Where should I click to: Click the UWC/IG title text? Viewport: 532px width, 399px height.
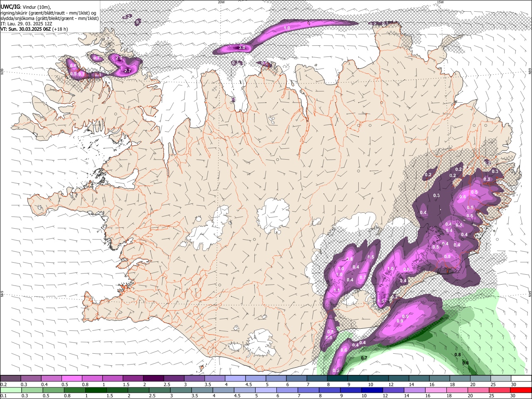tap(10, 7)
